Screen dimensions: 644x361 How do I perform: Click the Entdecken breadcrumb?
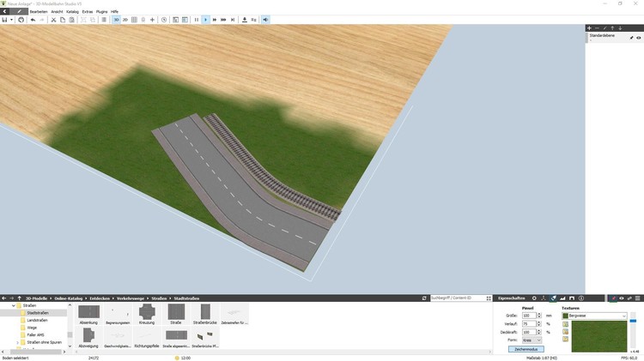100,298
